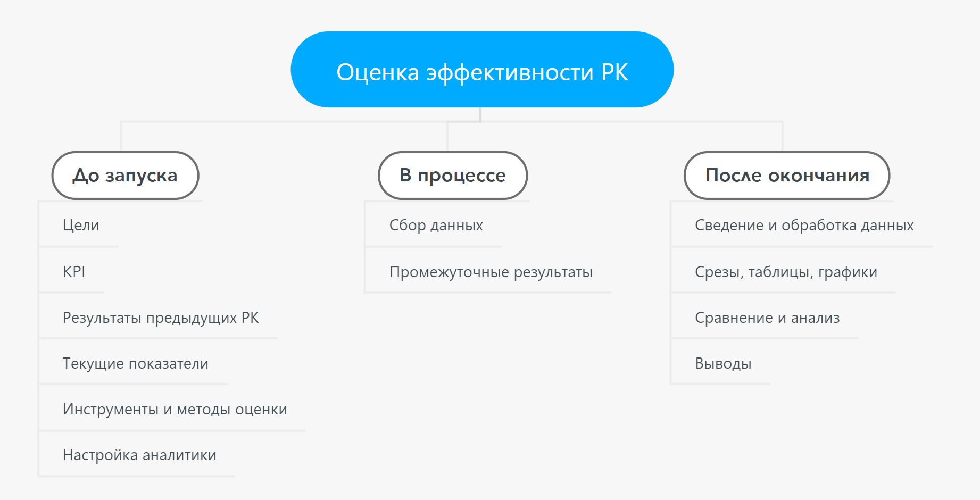The height and width of the screenshot is (500, 980).
Task: Select the root node "Оценка эффективности РК"
Action: pyautogui.click(x=482, y=70)
